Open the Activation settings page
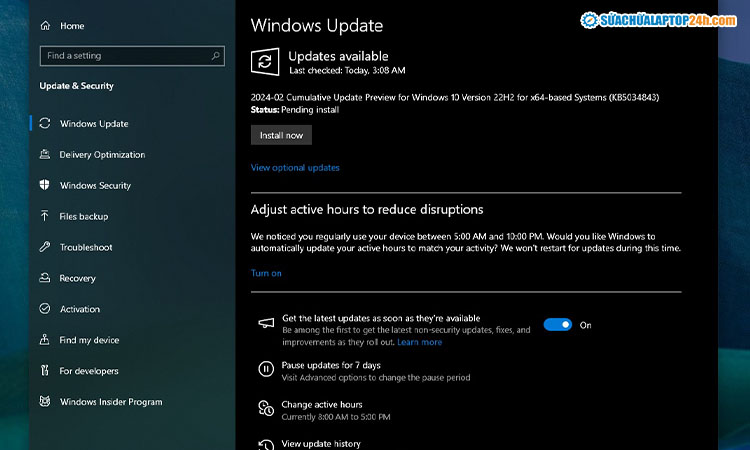 80,309
